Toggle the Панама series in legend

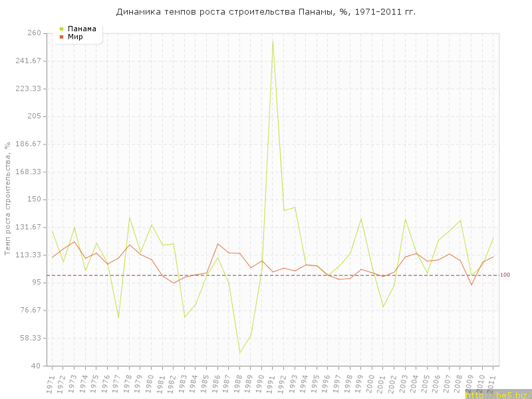[82, 29]
